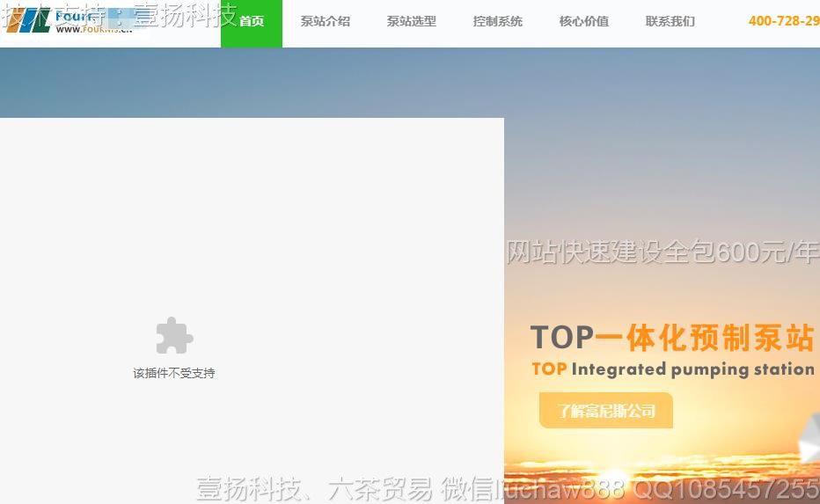Select 控制系统 in the navigation bar
Viewport: 820px width, 504px height.
pos(497,22)
